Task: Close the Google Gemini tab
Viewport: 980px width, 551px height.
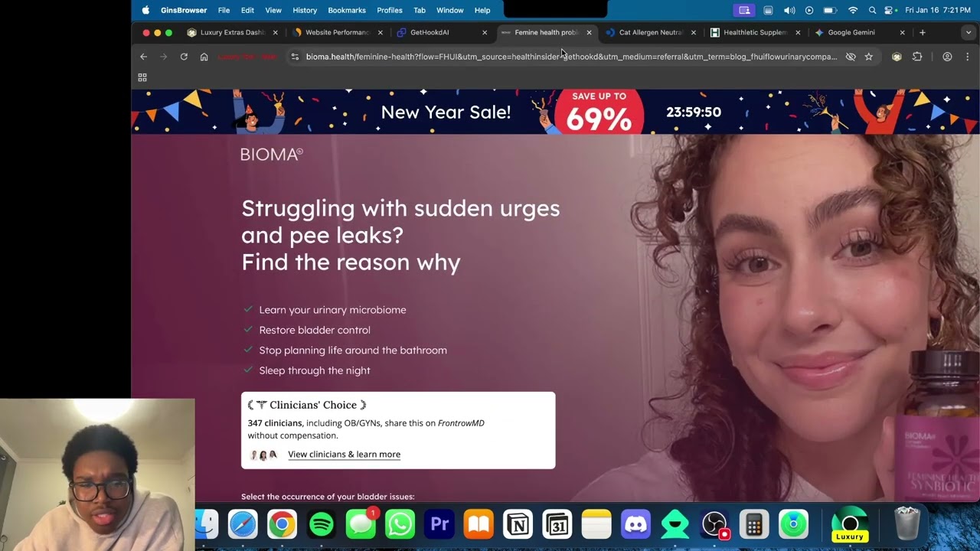Action: 903,33
